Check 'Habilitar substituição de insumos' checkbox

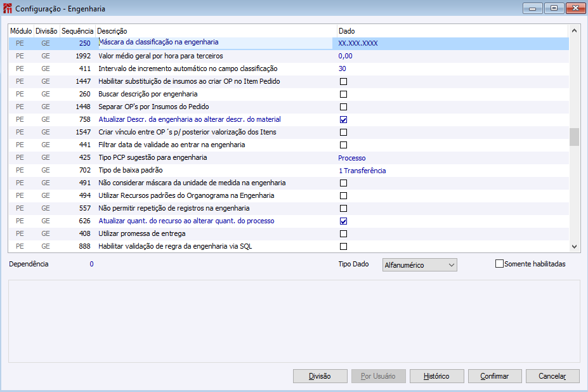[343, 81]
